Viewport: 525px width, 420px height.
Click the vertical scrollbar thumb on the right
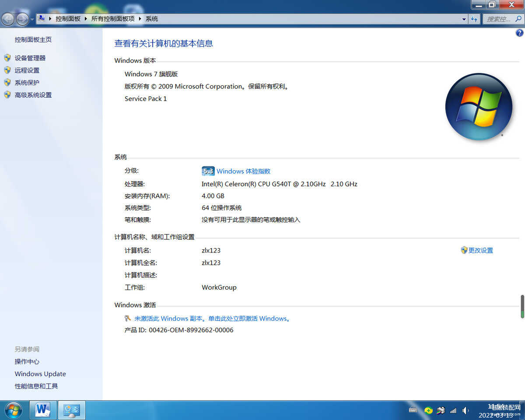[x=522, y=306]
